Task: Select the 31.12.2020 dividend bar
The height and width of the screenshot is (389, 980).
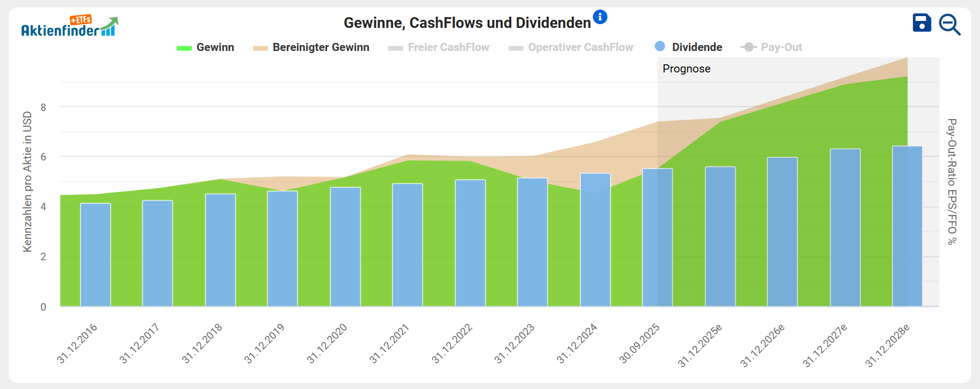Action: (x=345, y=247)
